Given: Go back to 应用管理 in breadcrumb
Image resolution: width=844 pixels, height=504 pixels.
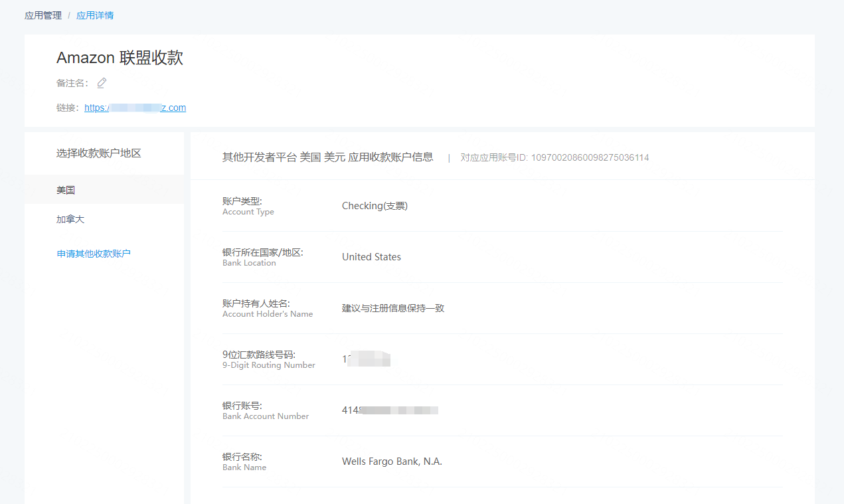Looking at the screenshot, I should [43, 15].
